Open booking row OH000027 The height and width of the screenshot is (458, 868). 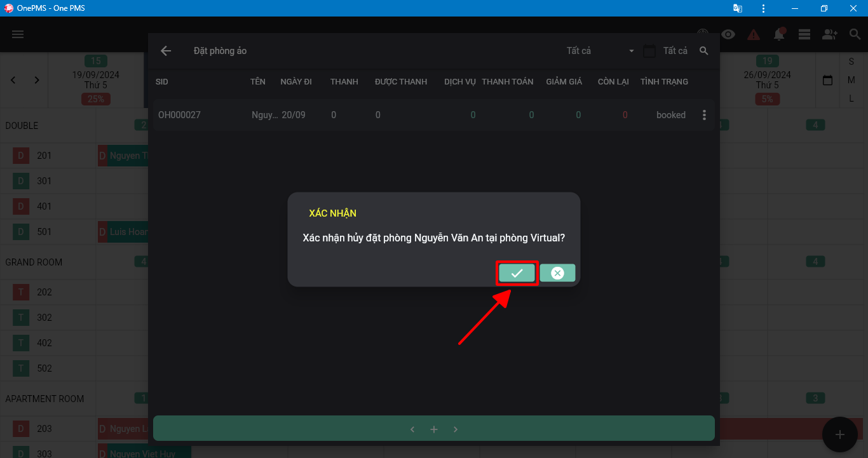[434, 115]
